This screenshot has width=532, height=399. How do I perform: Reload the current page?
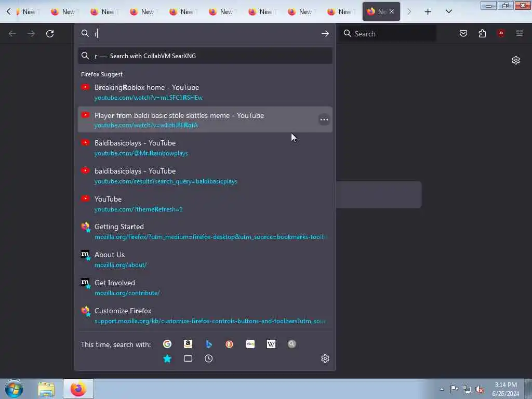point(50,34)
